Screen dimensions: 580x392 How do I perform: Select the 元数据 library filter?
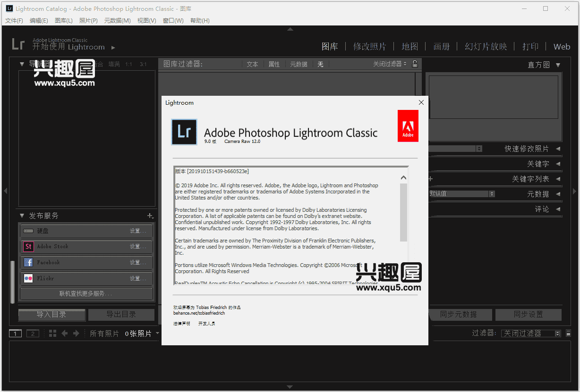299,64
